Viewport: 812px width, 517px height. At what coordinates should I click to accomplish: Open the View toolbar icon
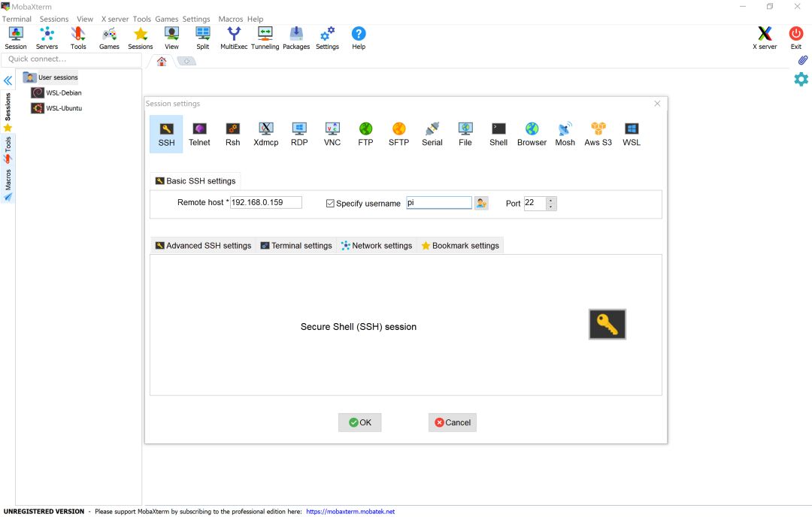pyautogui.click(x=171, y=38)
